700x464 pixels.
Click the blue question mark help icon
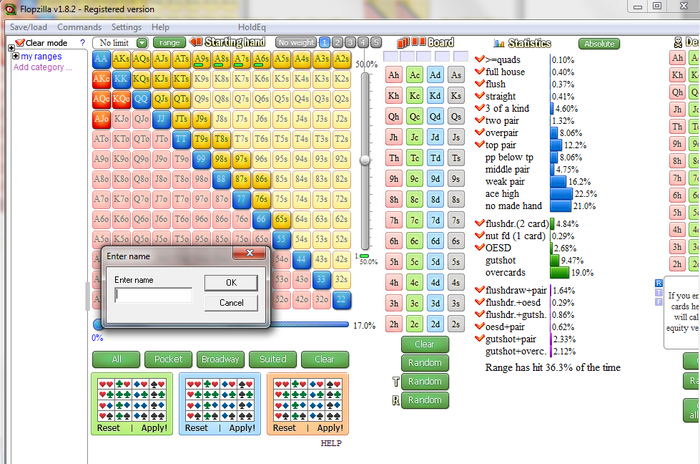click(x=82, y=42)
